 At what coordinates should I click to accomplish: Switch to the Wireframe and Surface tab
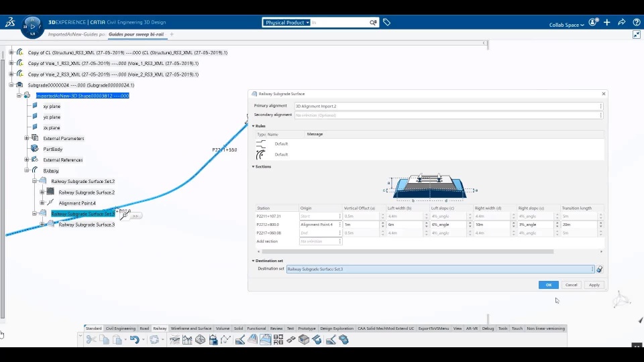(x=191, y=328)
